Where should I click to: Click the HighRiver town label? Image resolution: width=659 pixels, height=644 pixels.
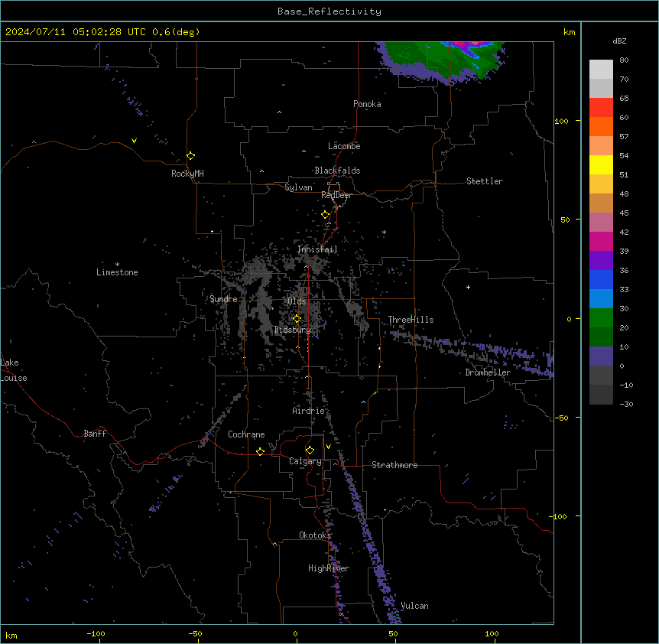[x=329, y=568]
